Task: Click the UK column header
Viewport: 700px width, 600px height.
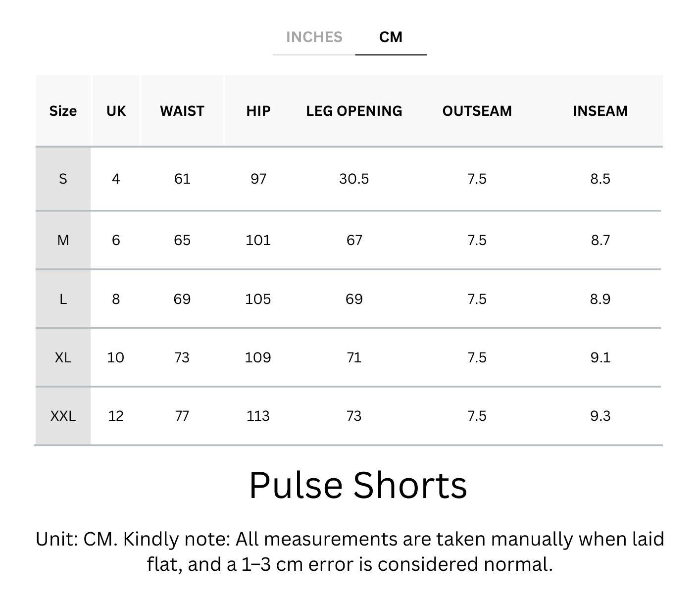Action: (x=116, y=111)
